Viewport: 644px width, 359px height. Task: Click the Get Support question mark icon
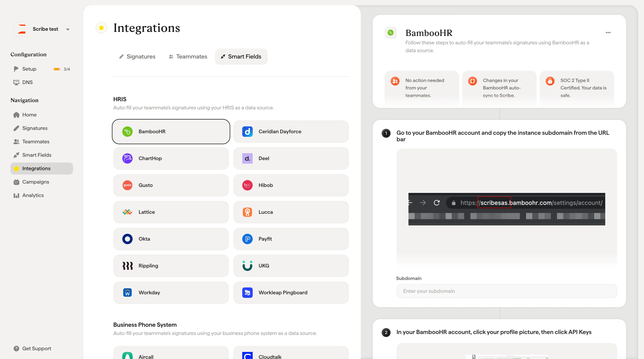coord(16,349)
